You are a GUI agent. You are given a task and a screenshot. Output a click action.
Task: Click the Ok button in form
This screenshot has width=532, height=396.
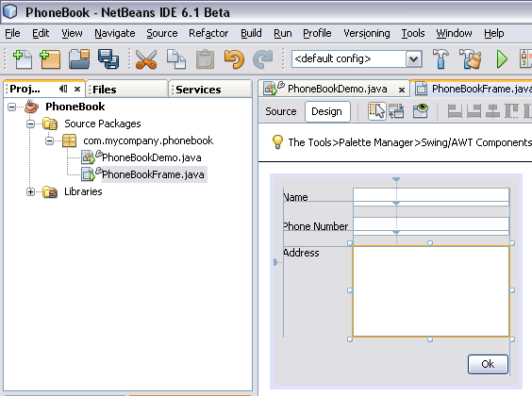pyautogui.click(x=488, y=364)
